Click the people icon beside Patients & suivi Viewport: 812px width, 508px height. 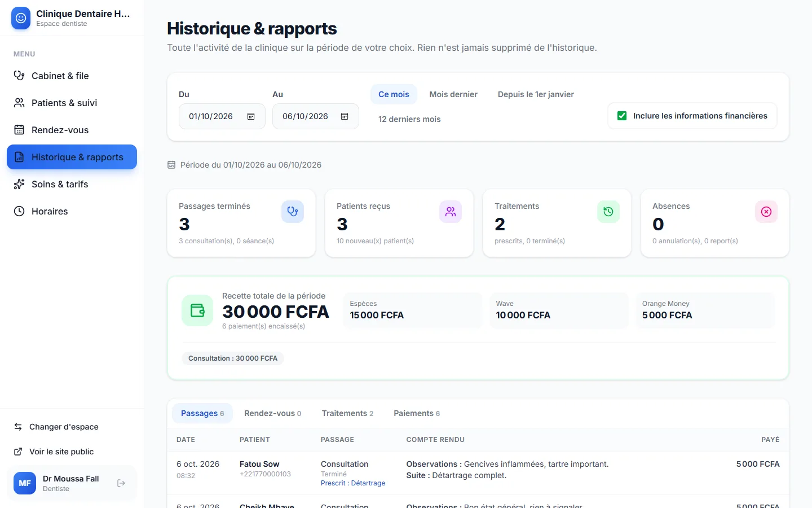(19, 103)
